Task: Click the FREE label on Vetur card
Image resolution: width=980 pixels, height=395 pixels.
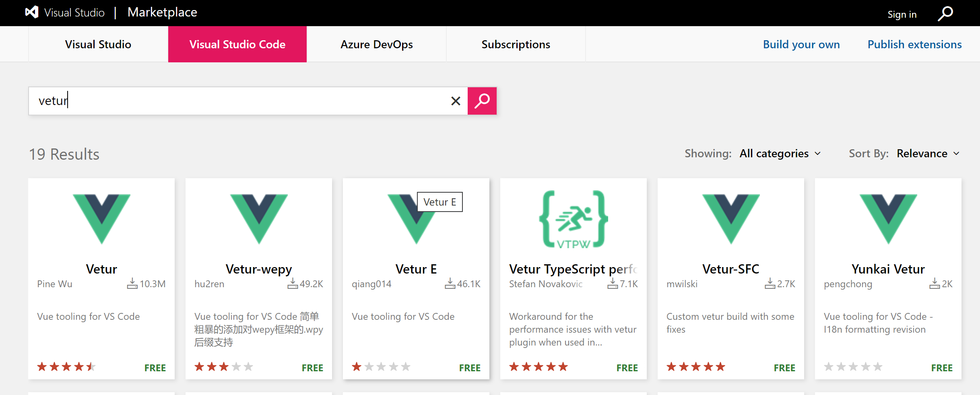Action: pyautogui.click(x=155, y=368)
